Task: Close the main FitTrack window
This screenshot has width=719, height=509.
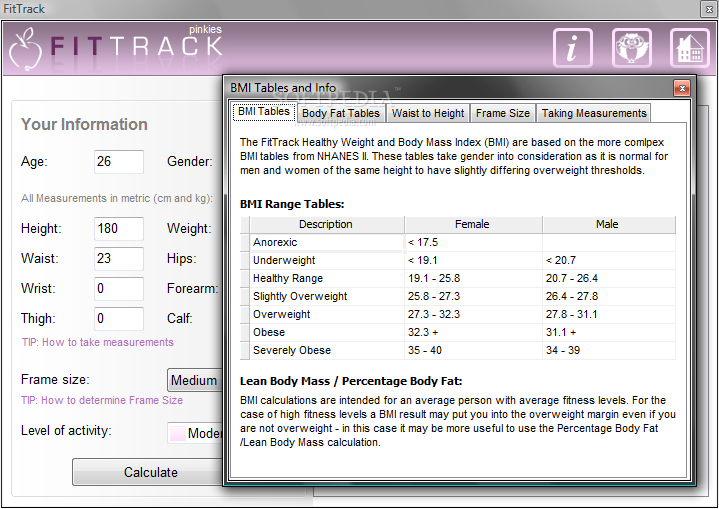Action: pos(708,9)
